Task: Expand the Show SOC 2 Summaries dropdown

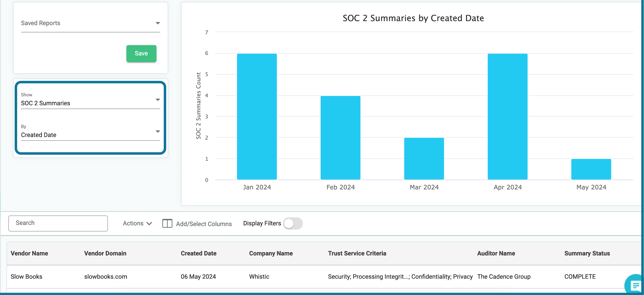Action: pyautogui.click(x=90, y=100)
